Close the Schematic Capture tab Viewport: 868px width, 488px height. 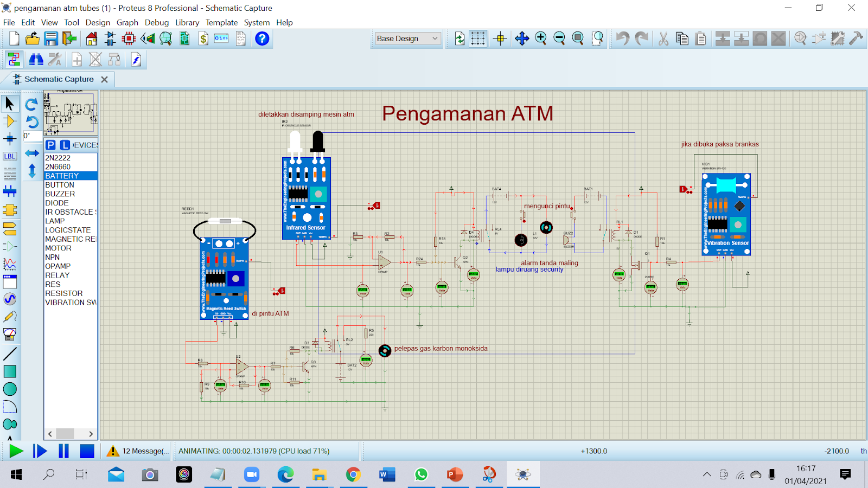104,79
